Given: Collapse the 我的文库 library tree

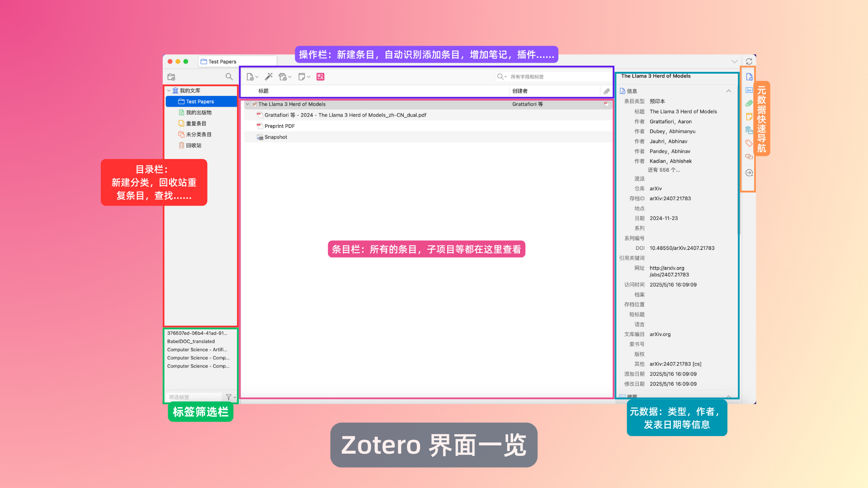Looking at the screenshot, I should pyautogui.click(x=169, y=91).
